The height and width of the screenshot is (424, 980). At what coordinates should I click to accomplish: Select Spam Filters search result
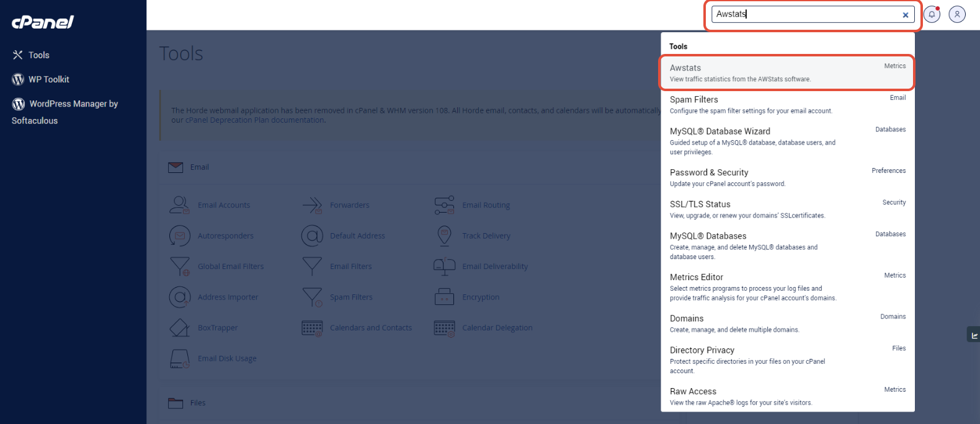[788, 104]
